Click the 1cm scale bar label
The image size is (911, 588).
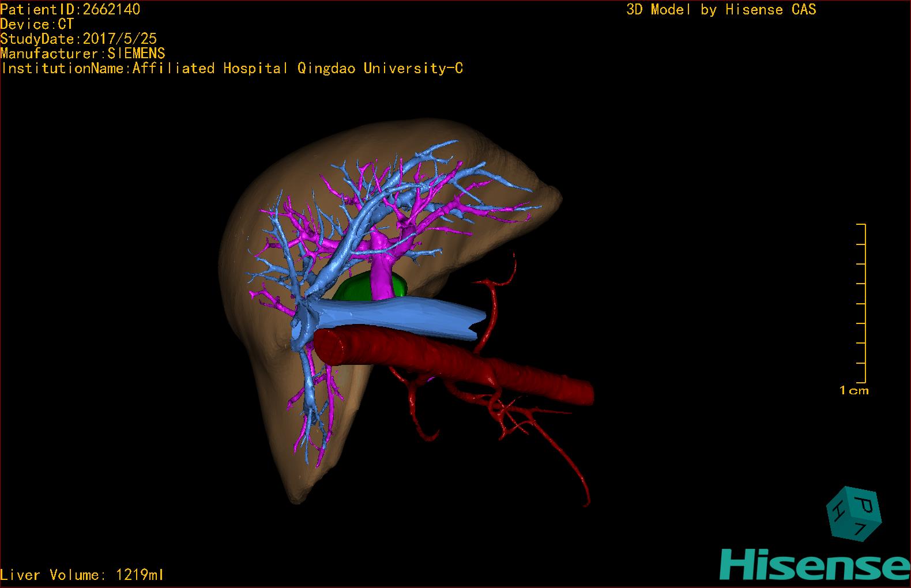coord(854,391)
